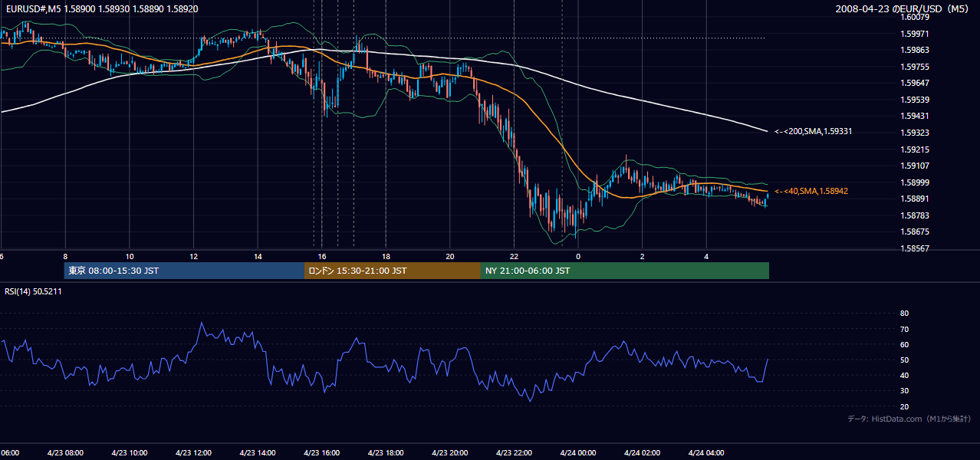980x460 pixels.
Task: Click the 40,SMA,1.58942 line label
Action: pos(811,191)
